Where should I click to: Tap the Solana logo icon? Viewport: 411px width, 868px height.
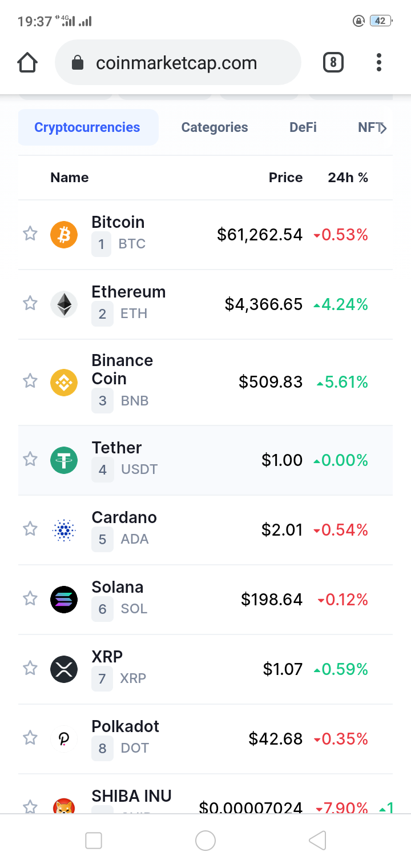click(64, 600)
